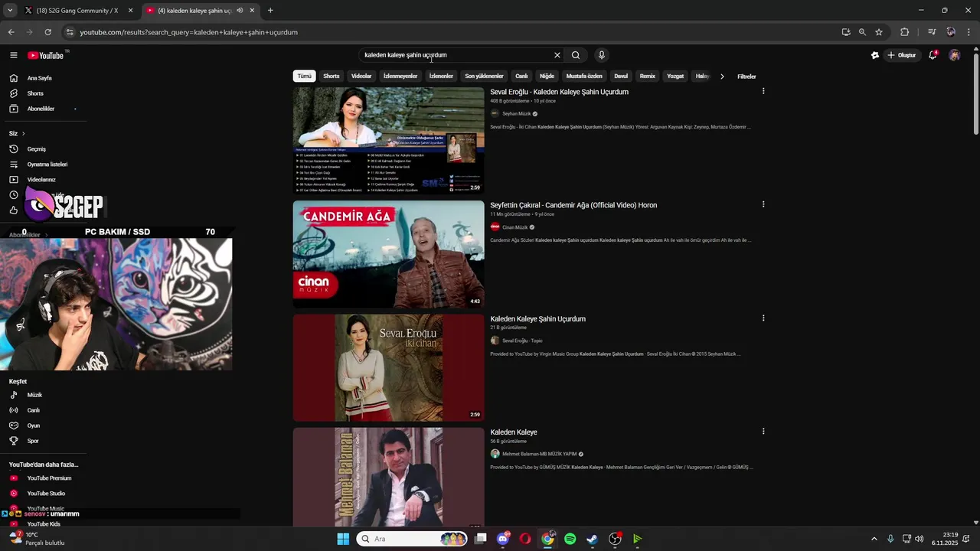Reload the page in Chrome
This screenshot has width=980, height=551.
[47, 32]
